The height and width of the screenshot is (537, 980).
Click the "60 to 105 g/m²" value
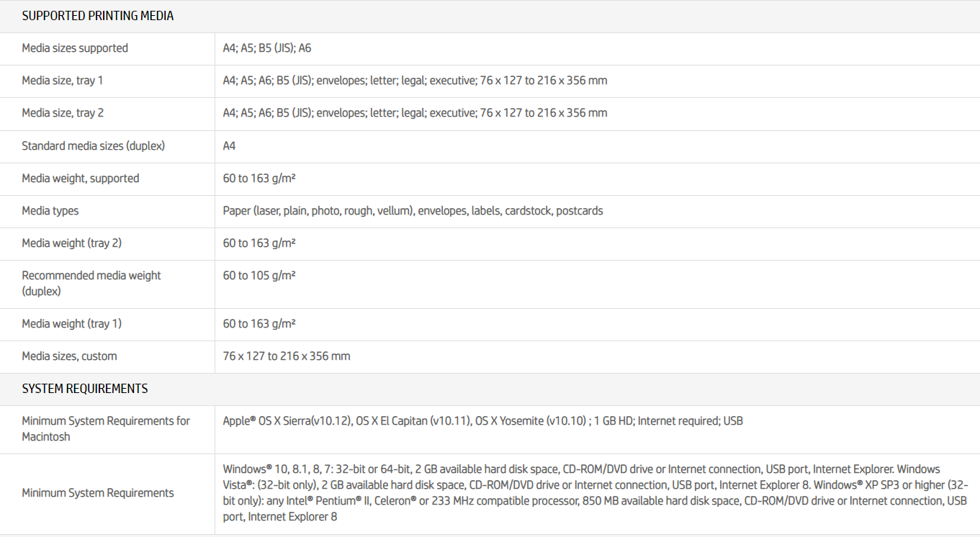point(259,276)
